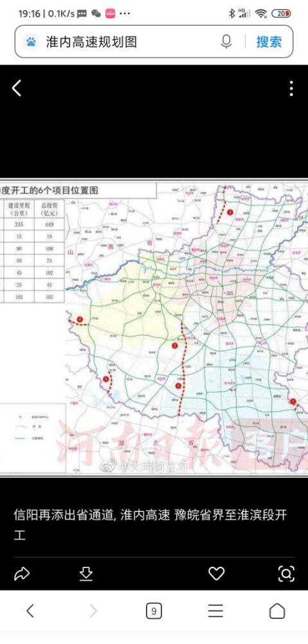Go back using the white arrow in image viewer

click(x=17, y=88)
